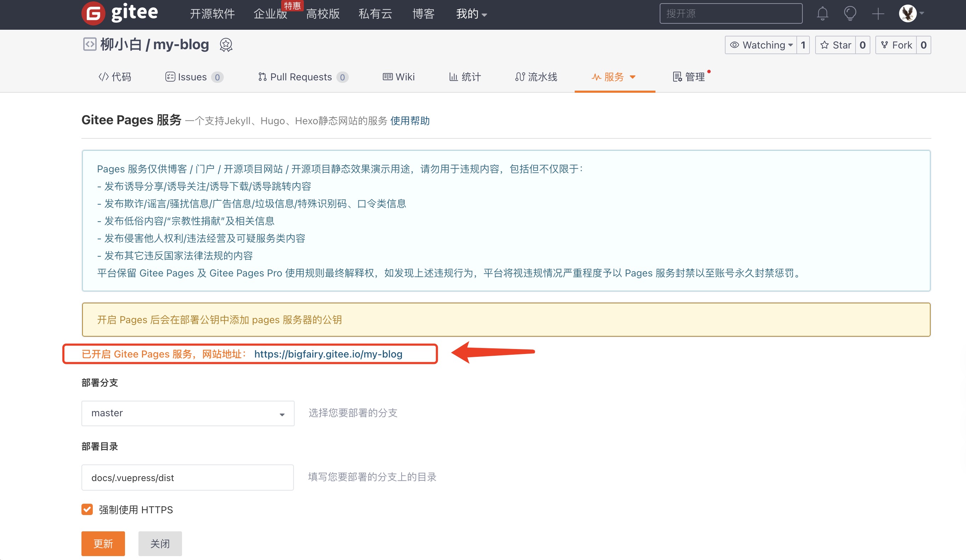Open the master branch dropdown
This screenshot has height=560, width=966.
pos(188,413)
